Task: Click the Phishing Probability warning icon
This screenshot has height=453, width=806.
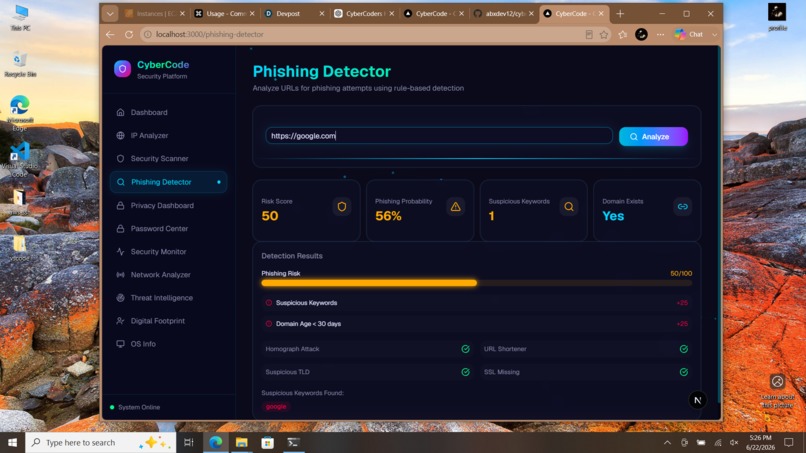Action: coord(455,207)
